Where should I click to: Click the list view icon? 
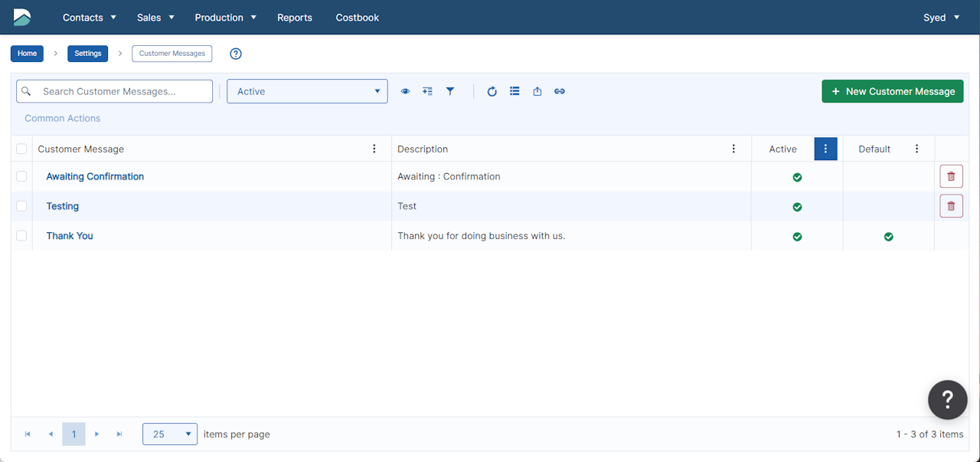pos(514,91)
